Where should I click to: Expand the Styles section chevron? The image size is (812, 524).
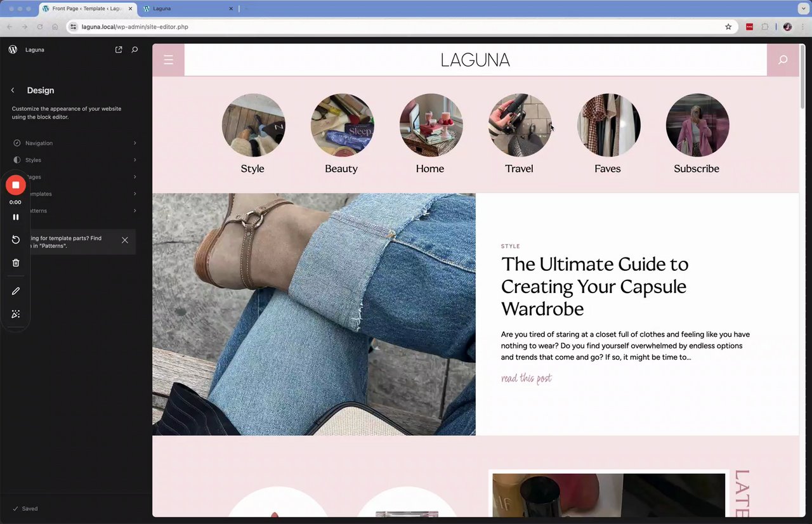135,160
